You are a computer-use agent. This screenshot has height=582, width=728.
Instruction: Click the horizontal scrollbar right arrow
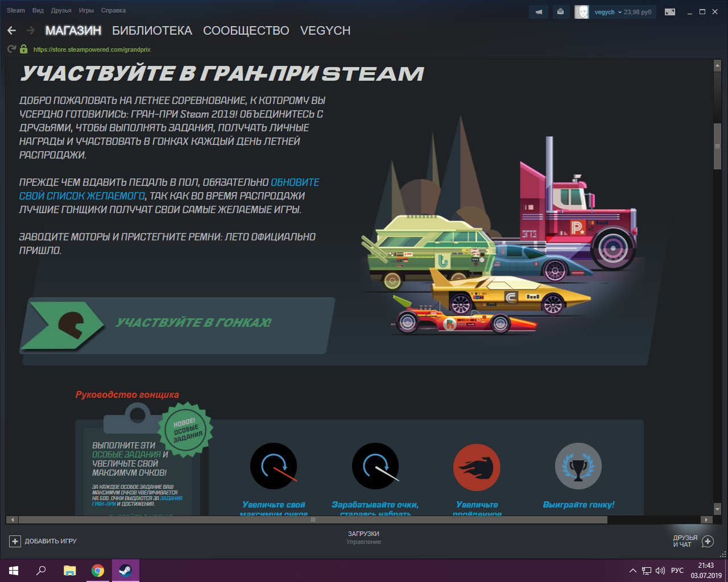click(706, 519)
